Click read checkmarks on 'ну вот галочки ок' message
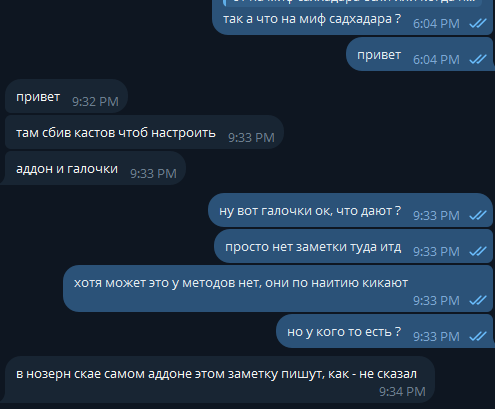 tap(478, 215)
